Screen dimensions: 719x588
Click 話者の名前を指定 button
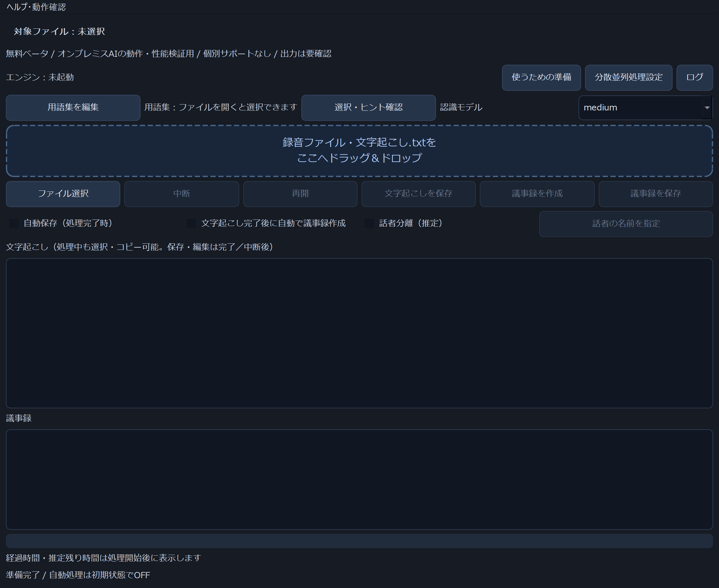(626, 224)
